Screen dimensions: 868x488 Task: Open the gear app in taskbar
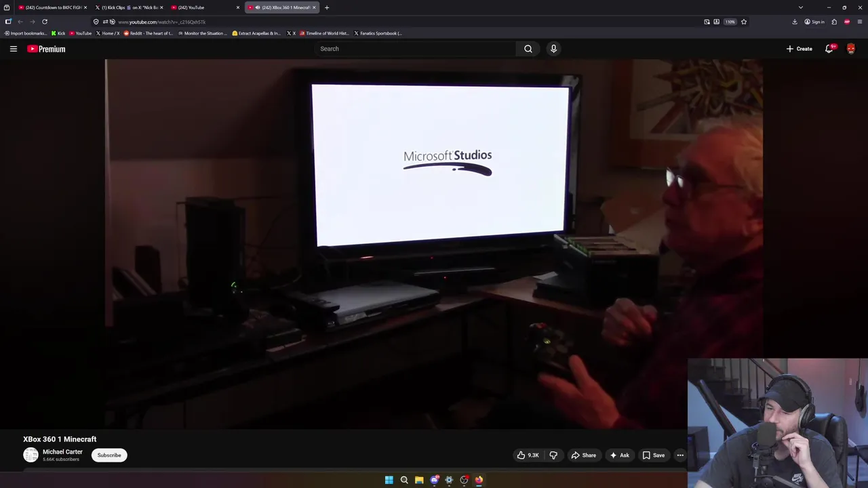tap(449, 480)
